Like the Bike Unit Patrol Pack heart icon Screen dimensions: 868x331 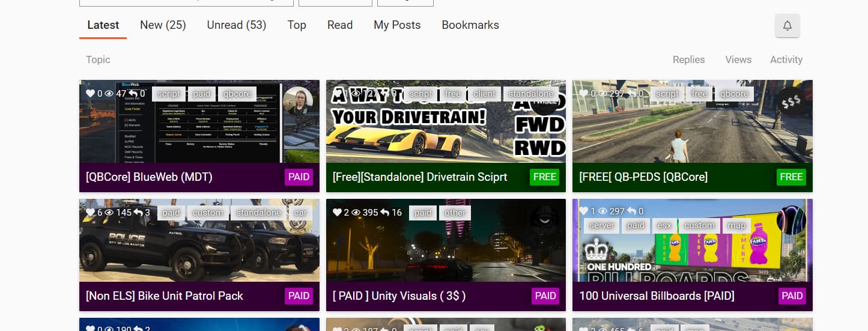click(x=91, y=213)
